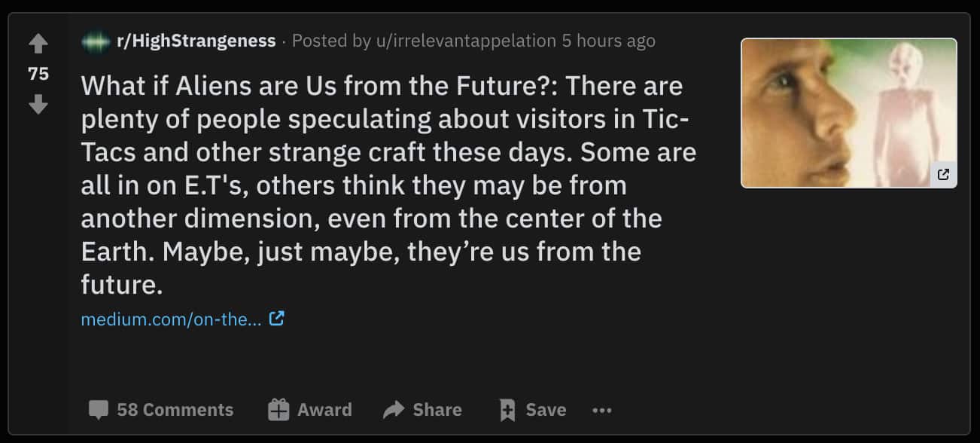
Task: Follow the medium.com/on-the... link
Action: 171,319
